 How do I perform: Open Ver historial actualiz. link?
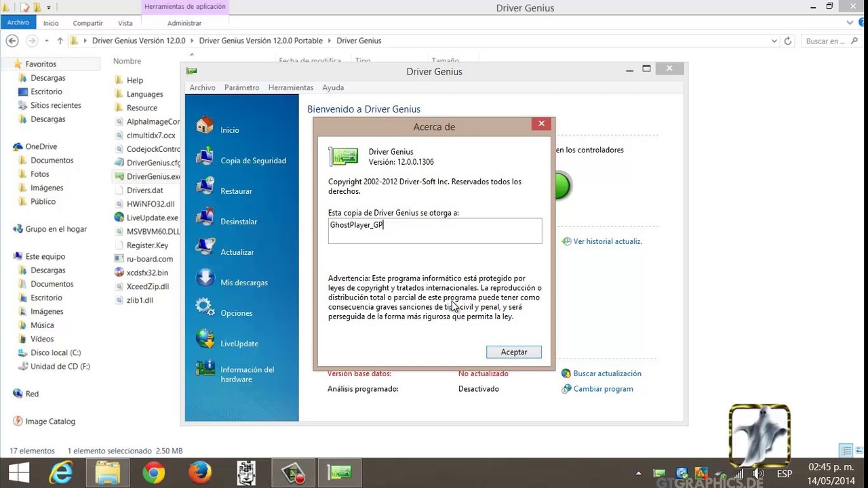pyautogui.click(x=608, y=241)
